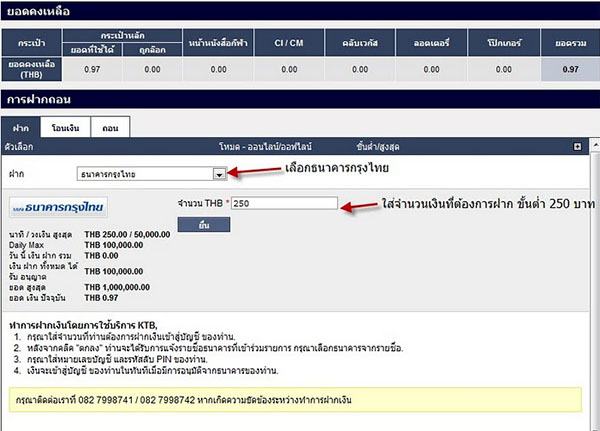The width and height of the screenshot is (600, 431).
Task: Switch to the โอนเงิน transfer tab
Action: pos(65,127)
